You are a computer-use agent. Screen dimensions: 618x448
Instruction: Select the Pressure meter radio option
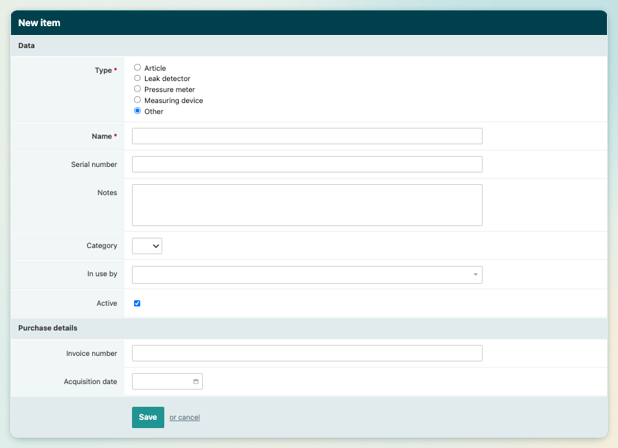coord(138,89)
